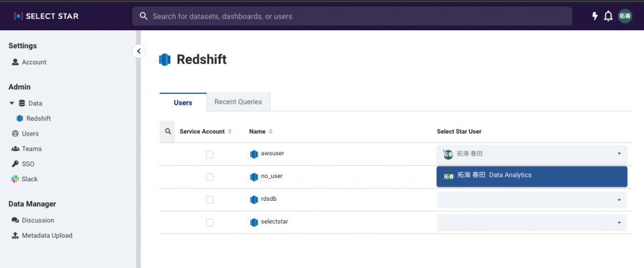Viewport: 644px width, 268px height.
Task: Sort by Name column arrows
Action: point(270,132)
